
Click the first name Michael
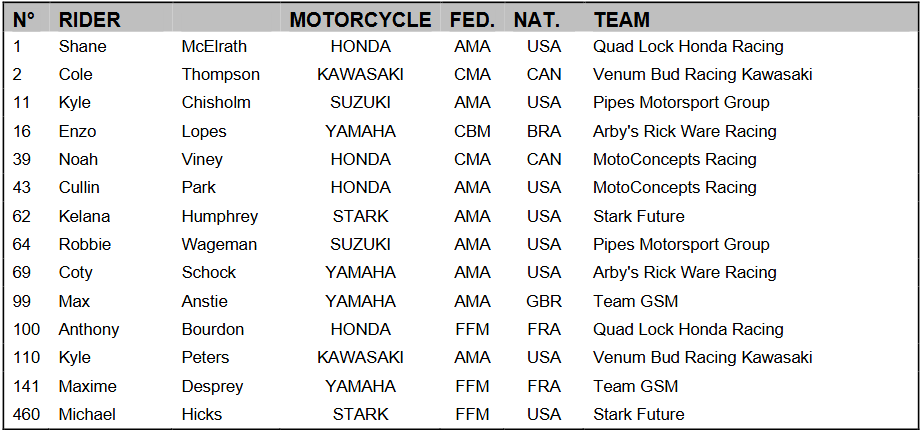[87, 414]
